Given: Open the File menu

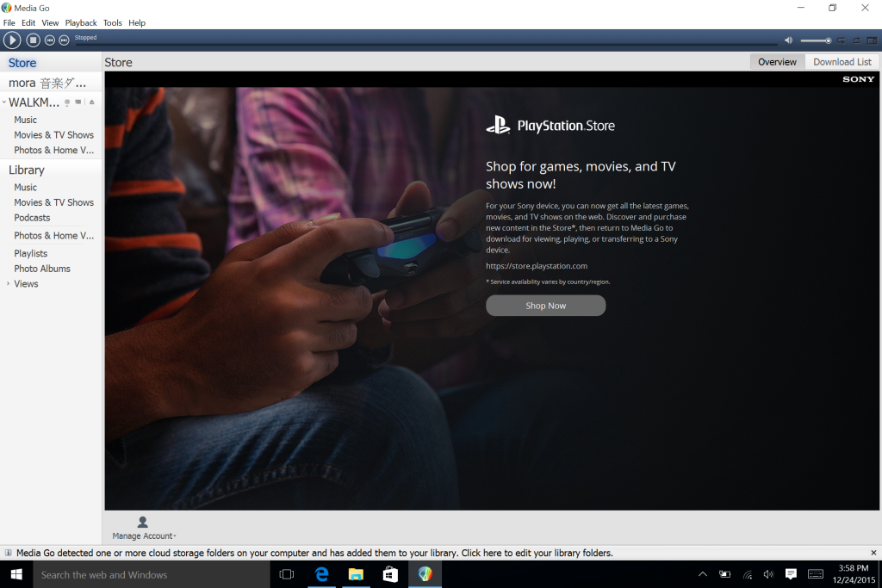Looking at the screenshot, I should tap(9, 23).
